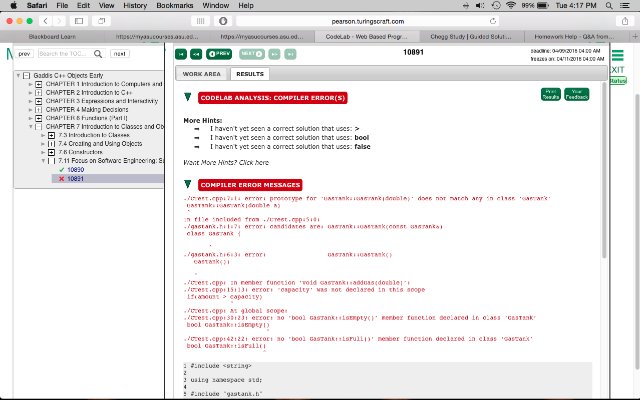Click the results pane vertical scrollbar

coord(604,170)
